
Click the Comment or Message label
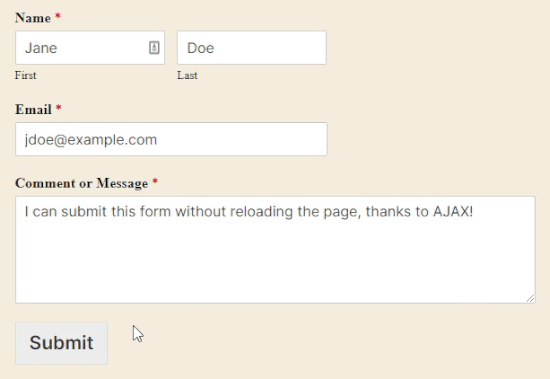[82, 183]
